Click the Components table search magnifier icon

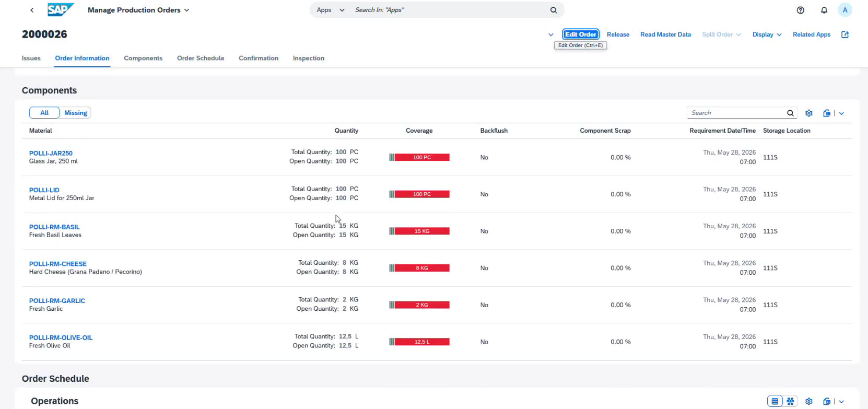(791, 113)
